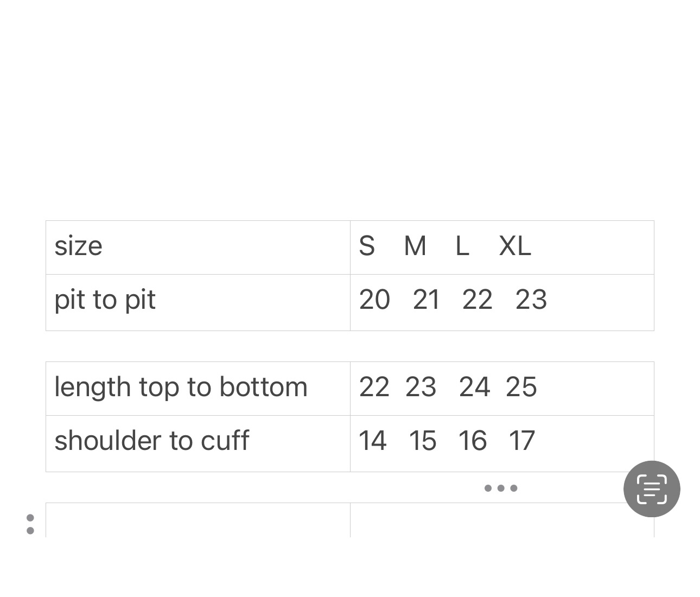Place cursor in "pit to pit" cell

[x=105, y=300]
